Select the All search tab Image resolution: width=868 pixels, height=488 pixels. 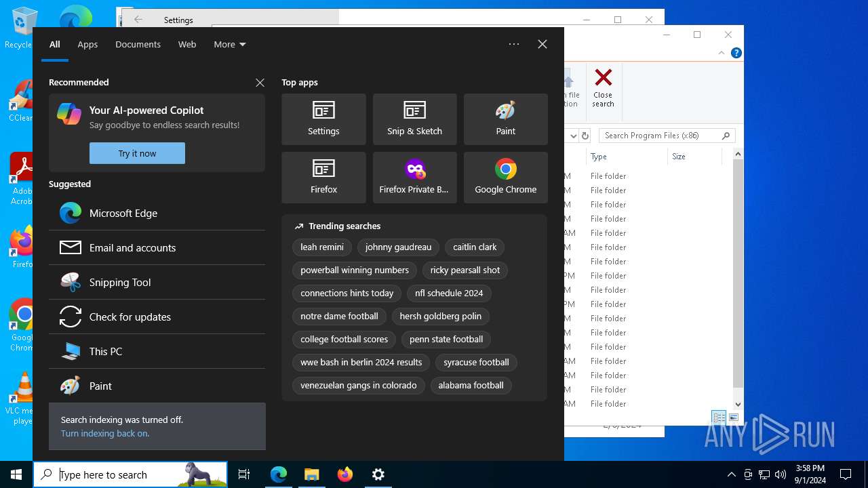[x=55, y=44]
